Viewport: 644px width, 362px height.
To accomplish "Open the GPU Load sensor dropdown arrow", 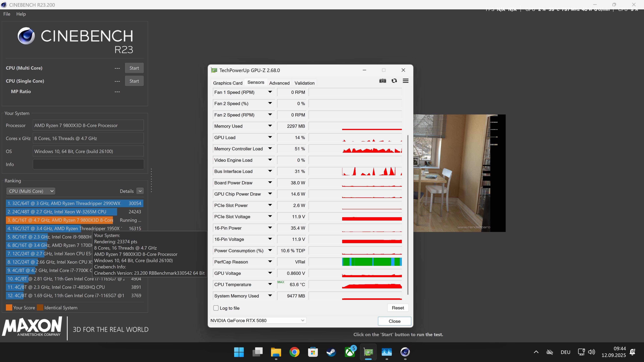I will (270, 137).
